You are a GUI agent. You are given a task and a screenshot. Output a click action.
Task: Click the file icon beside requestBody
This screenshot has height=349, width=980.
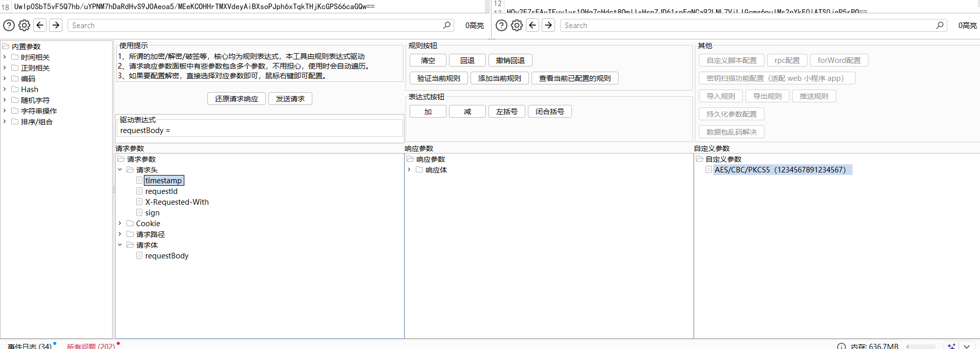click(x=139, y=255)
